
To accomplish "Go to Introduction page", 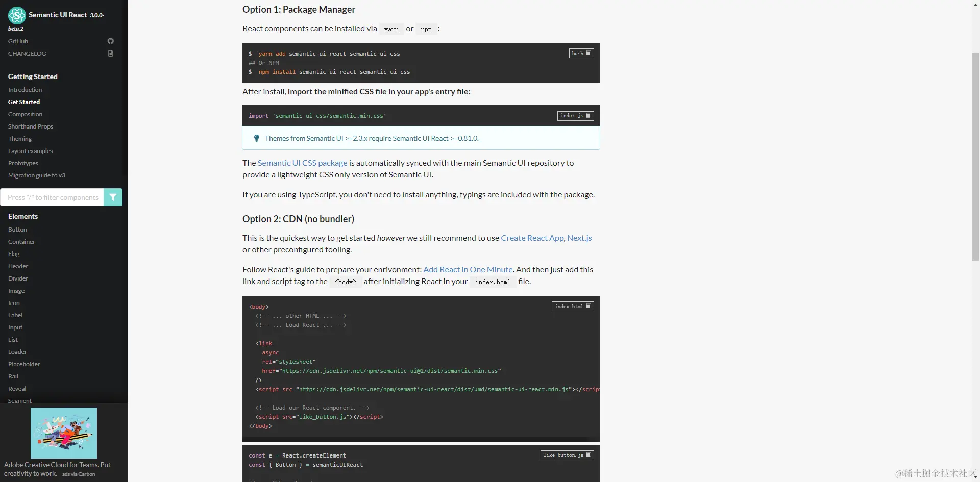I will (25, 90).
